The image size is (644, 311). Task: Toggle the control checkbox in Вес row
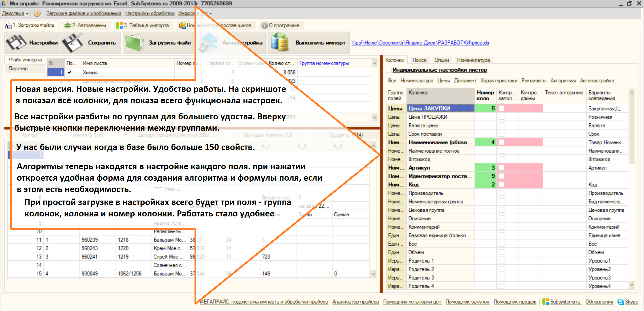click(501, 244)
